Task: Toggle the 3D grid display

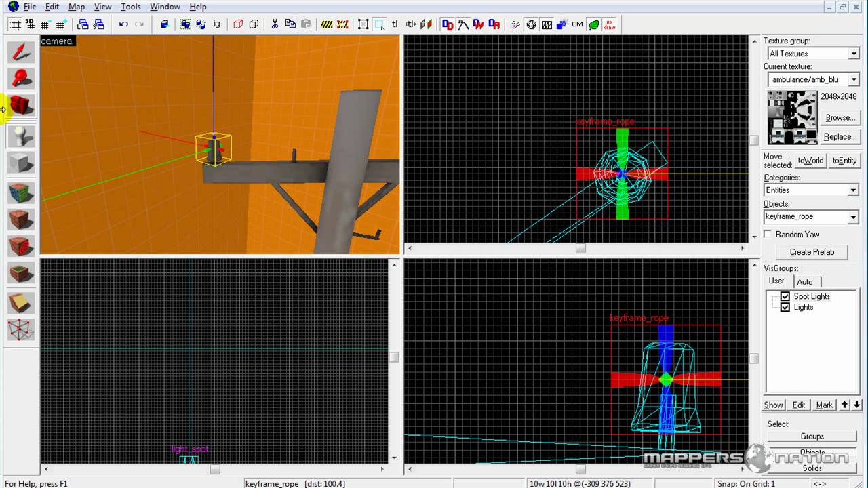Action: tap(29, 24)
